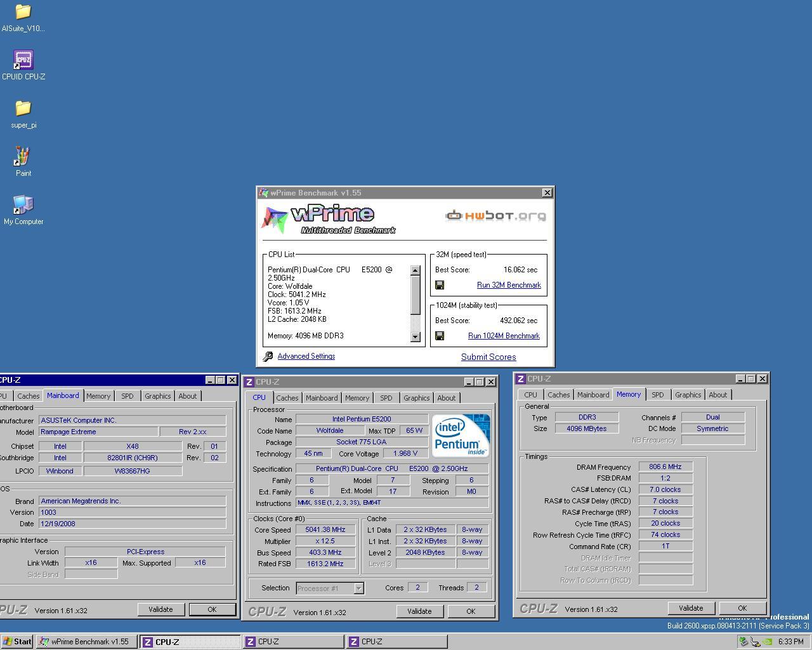The image size is (812, 650).
Task: Click the Core Voltage 1.968 V field
Action: [x=405, y=454]
